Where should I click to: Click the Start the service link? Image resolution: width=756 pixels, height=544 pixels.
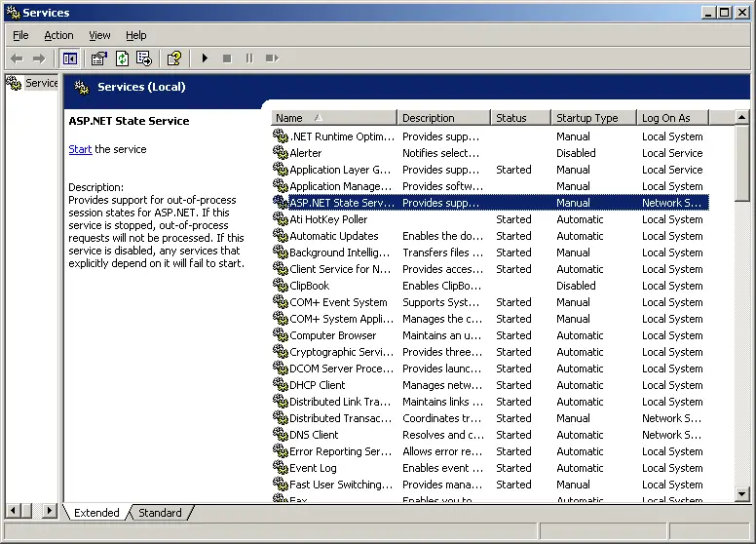[80, 149]
